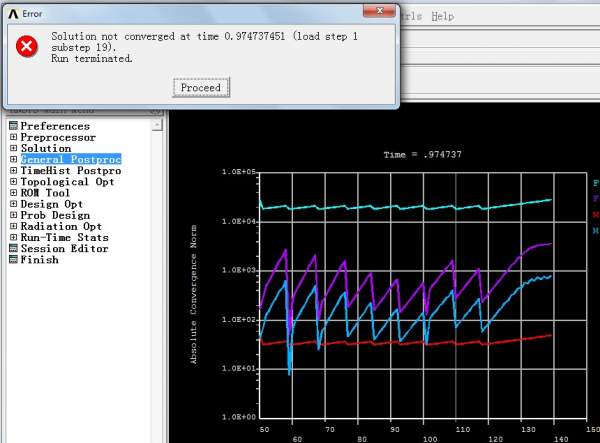
Task: Open the Help menu
Action: 443,17
